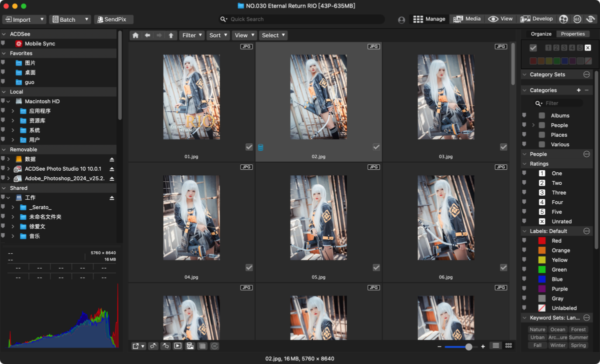Apply the Nature keyword
This screenshot has height=364, width=600.
coord(537,330)
